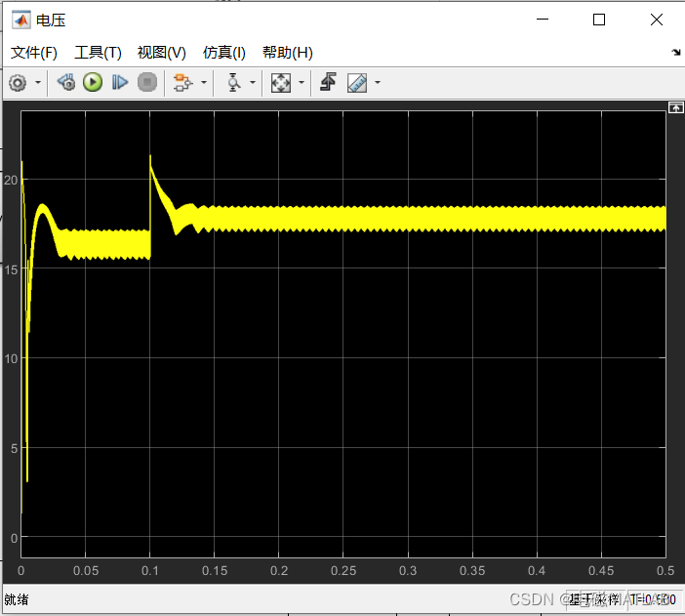The height and width of the screenshot is (616, 685).
Task: Maximize the 电压 scope window
Action: (599, 20)
